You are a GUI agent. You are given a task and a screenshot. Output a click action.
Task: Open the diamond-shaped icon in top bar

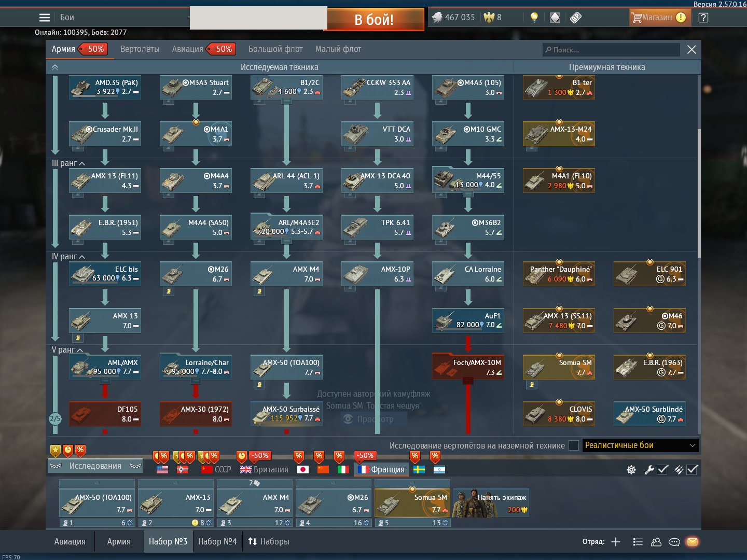tap(555, 18)
